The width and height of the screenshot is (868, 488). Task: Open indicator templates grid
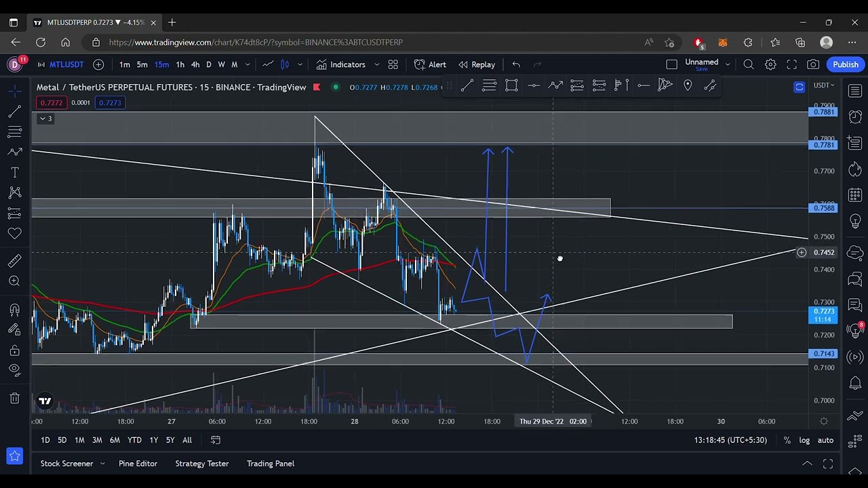click(x=393, y=64)
